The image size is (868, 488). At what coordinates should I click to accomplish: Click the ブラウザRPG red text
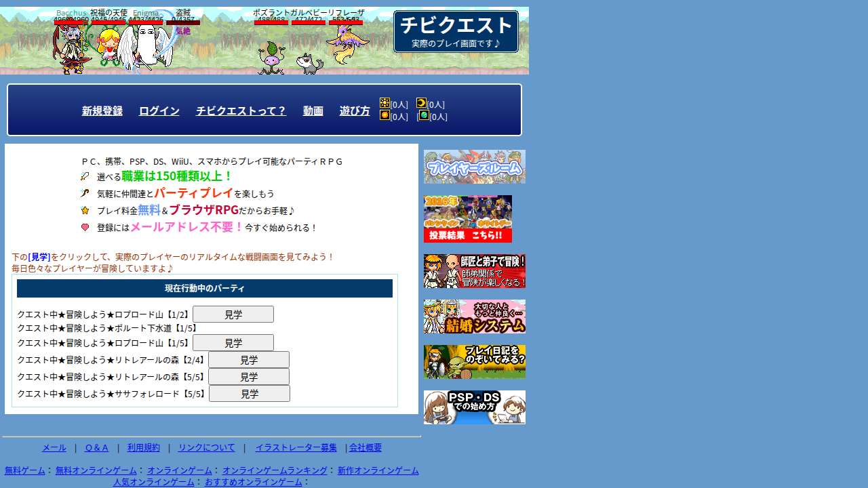click(x=203, y=210)
